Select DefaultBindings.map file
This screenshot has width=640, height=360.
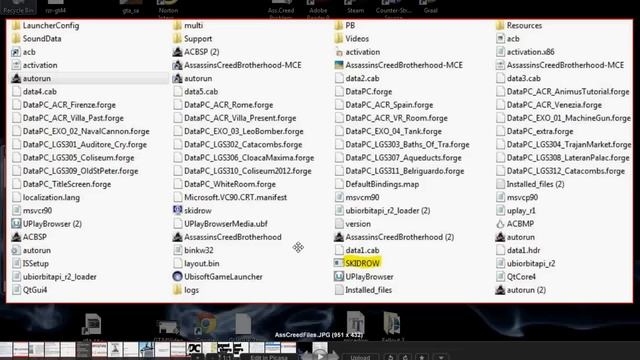pyautogui.click(x=382, y=184)
